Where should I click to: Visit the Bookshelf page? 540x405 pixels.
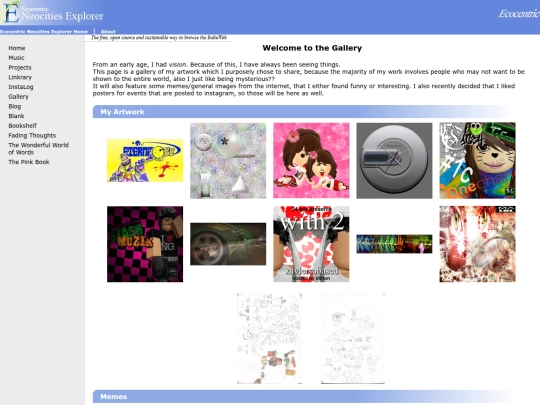[x=22, y=126]
